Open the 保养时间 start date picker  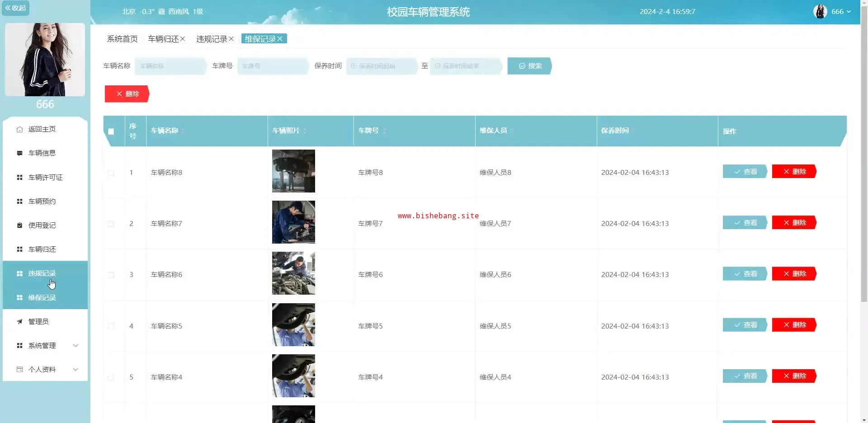tap(382, 66)
